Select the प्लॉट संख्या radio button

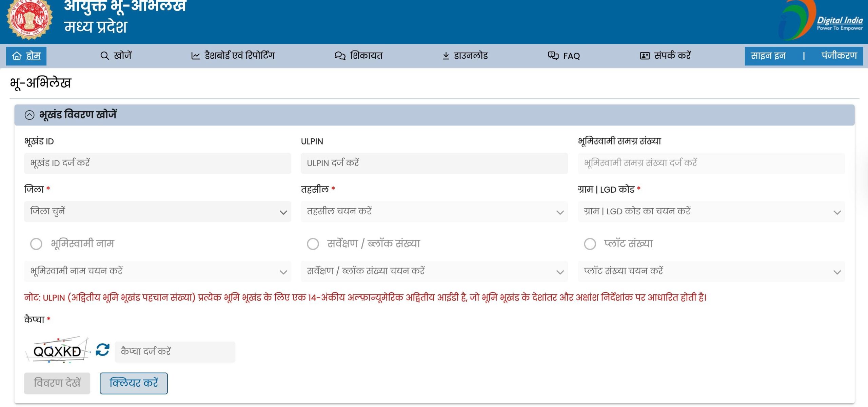coord(590,244)
